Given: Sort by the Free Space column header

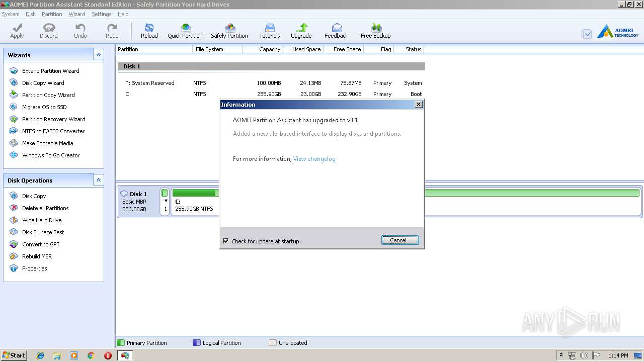Looking at the screenshot, I should click(343, 49).
